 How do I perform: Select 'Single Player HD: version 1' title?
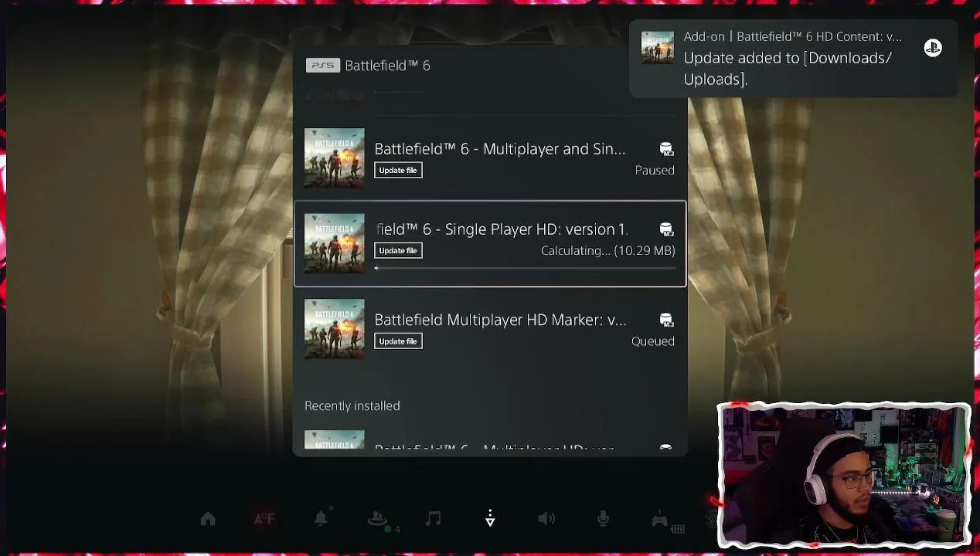[x=501, y=229]
